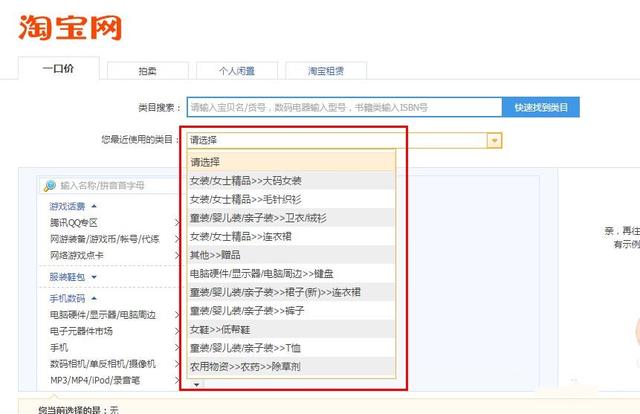Select 女装/女士精品>>毛针织衫 option

pos(291,199)
